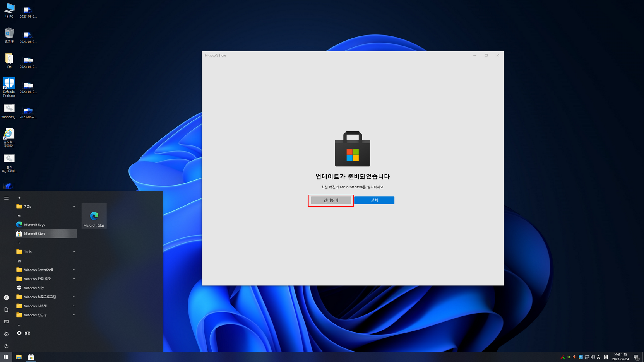The height and width of the screenshot is (362, 644).
Task: Open the Pictures icon in start rail
Action: click(6, 322)
